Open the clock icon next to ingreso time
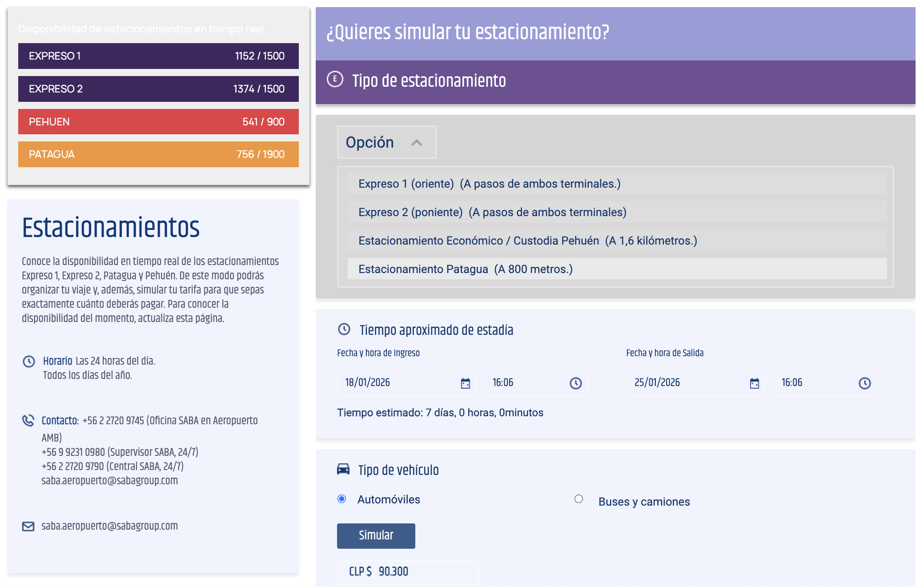The height and width of the screenshot is (587, 924). (576, 382)
